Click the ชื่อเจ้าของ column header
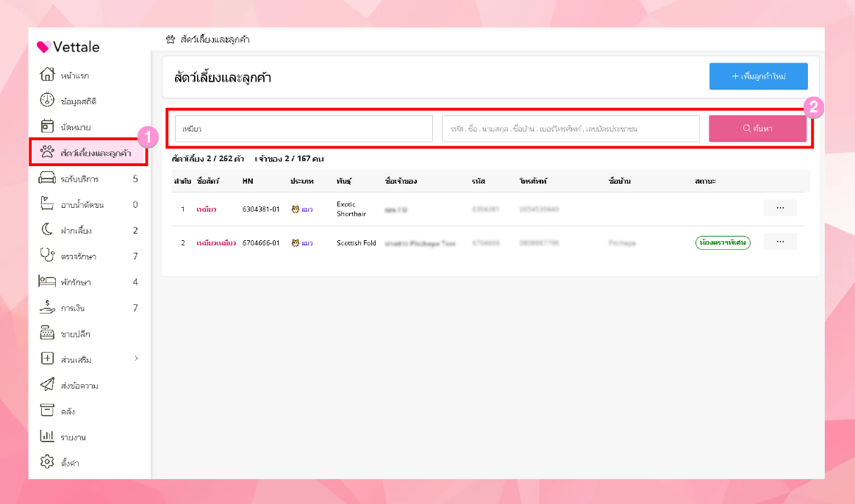Viewport: 855px width, 504px height. pos(401,181)
